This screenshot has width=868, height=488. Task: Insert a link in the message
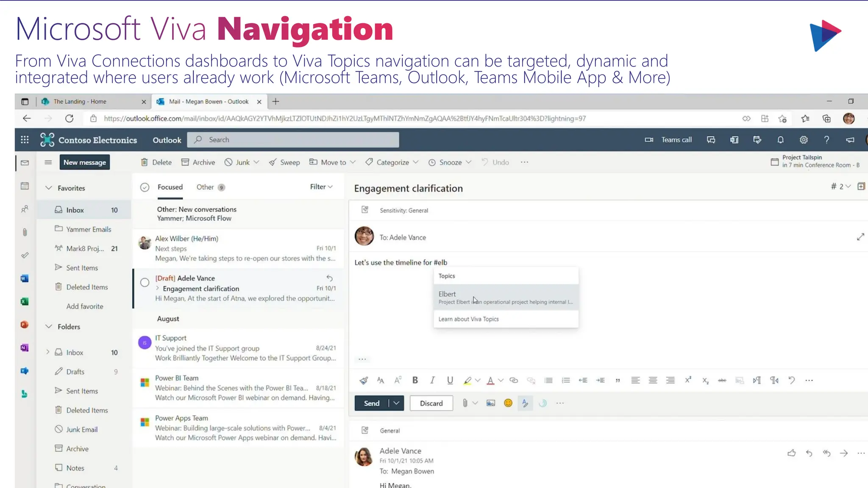point(514,380)
